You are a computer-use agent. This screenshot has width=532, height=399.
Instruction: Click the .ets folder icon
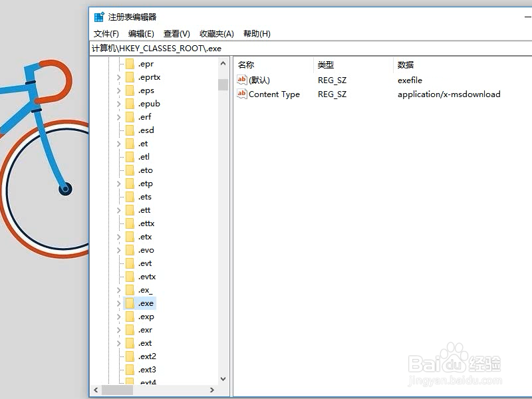[130, 197]
